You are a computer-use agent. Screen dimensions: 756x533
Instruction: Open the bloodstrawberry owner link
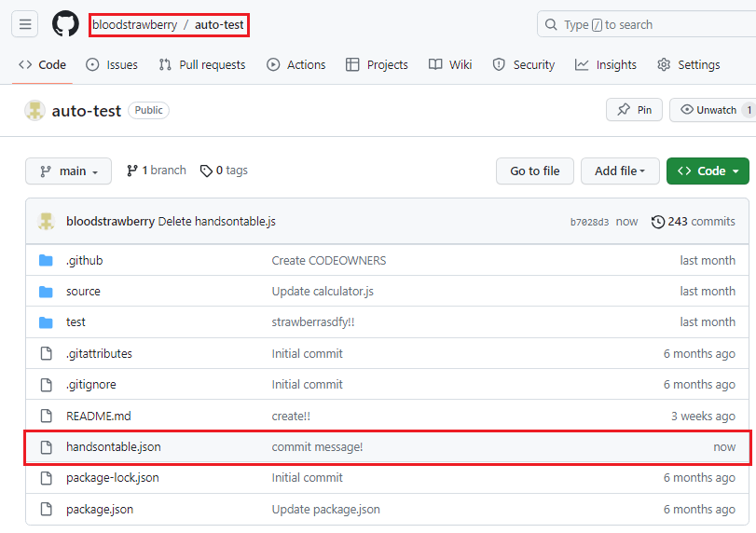click(x=134, y=24)
